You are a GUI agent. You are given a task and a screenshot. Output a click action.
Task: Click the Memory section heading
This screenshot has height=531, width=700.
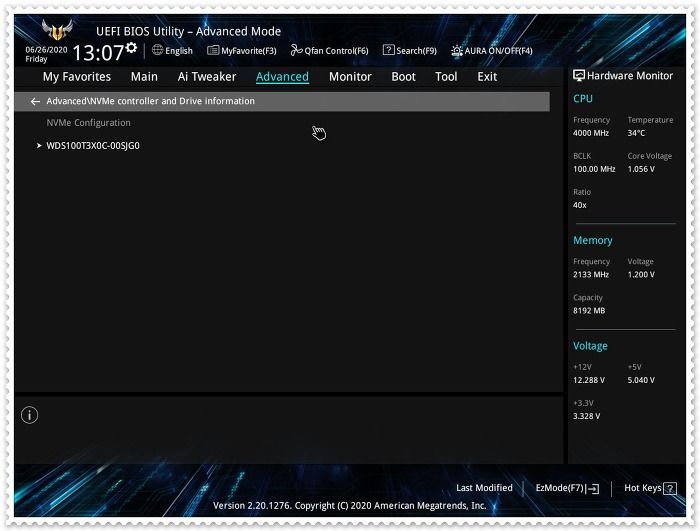coord(592,240)
